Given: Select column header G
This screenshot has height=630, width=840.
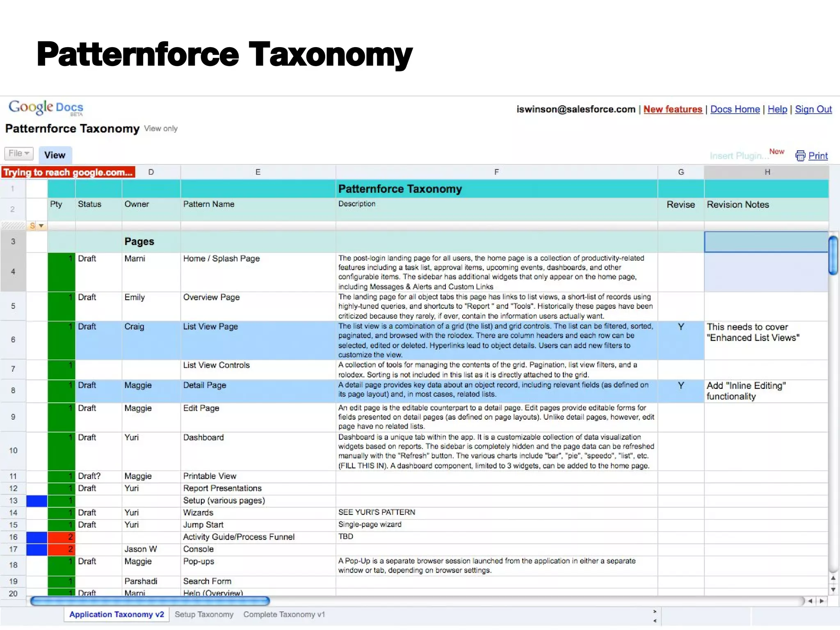Looking at the screenshot, I should point(681,172).
